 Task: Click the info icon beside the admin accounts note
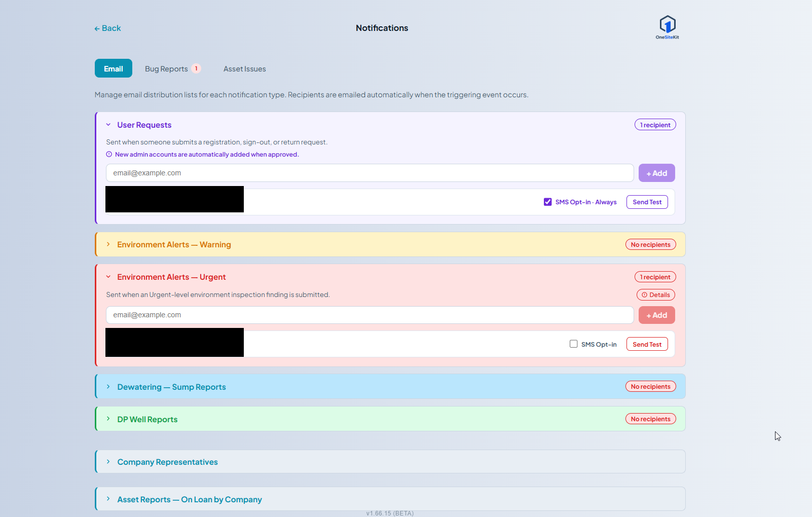tap(109, 155)
